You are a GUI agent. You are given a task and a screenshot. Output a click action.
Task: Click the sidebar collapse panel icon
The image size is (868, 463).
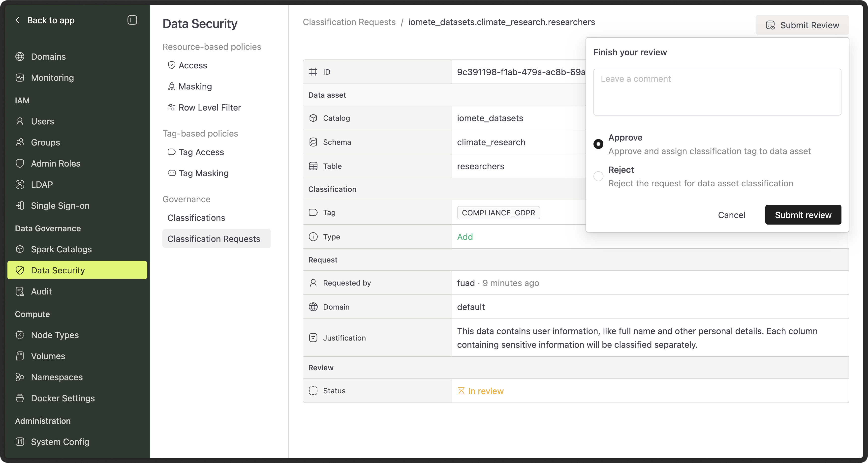click(132, 20)
